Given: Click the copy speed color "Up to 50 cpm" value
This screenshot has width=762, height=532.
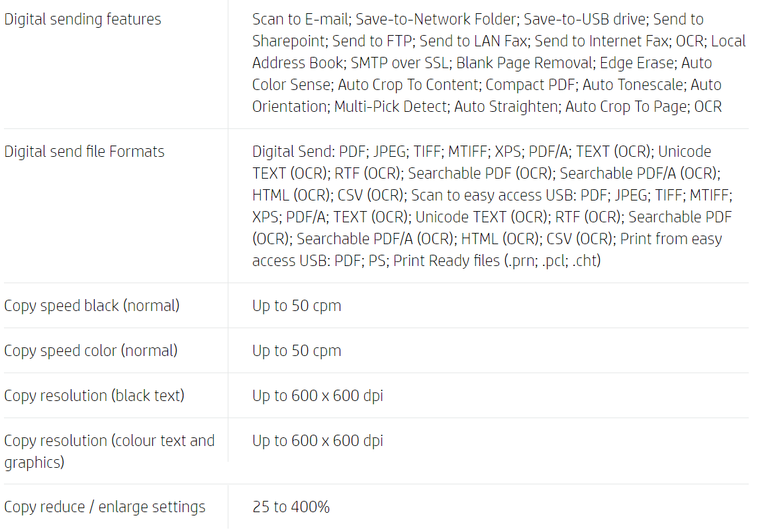Looking at the screenshot, I should pos(297,351).
